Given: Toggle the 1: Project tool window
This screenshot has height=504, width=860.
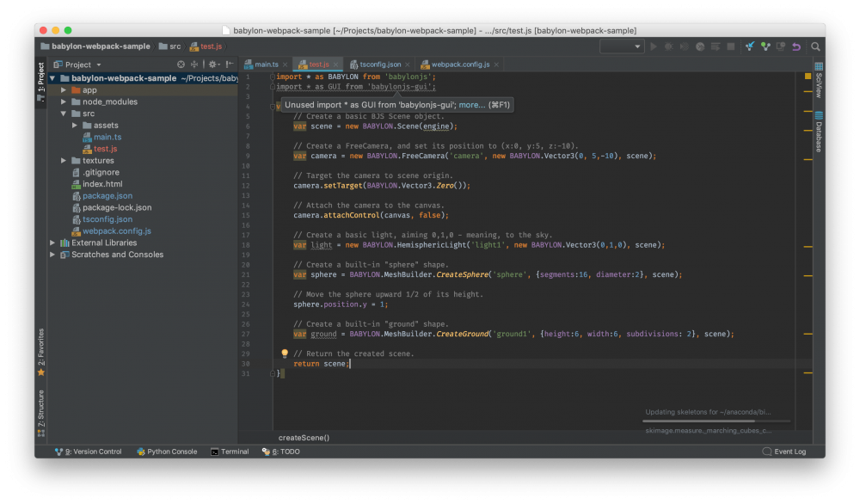Looking at the screenshot, I should (41, 81).
